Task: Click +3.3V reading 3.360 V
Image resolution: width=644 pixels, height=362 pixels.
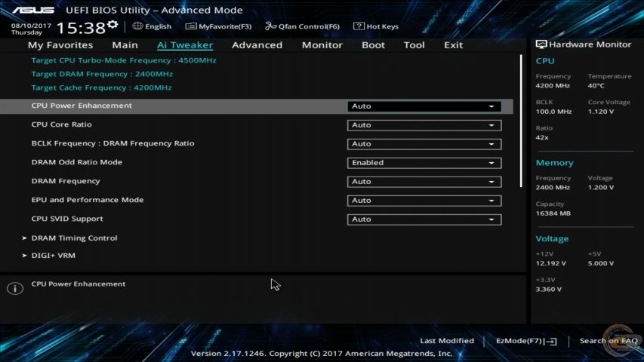Action: point(548,290)
